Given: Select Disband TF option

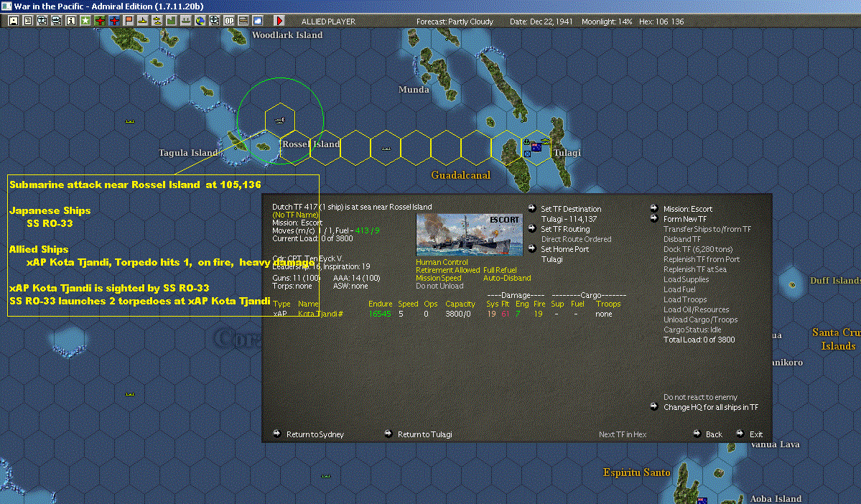Looking at the screenshot, I should click(682, 239).
